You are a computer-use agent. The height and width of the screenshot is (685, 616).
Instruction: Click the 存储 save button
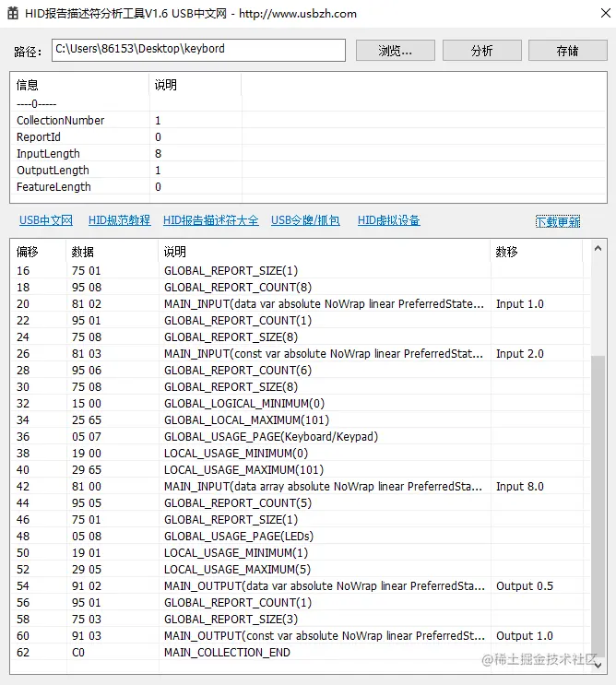click(567, 50)
